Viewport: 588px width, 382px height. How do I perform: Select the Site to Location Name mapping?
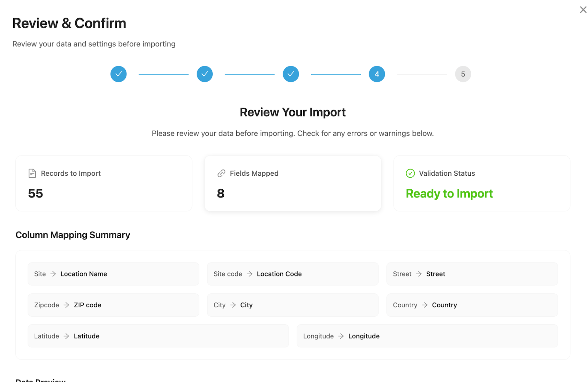click(x=113, y=274)
